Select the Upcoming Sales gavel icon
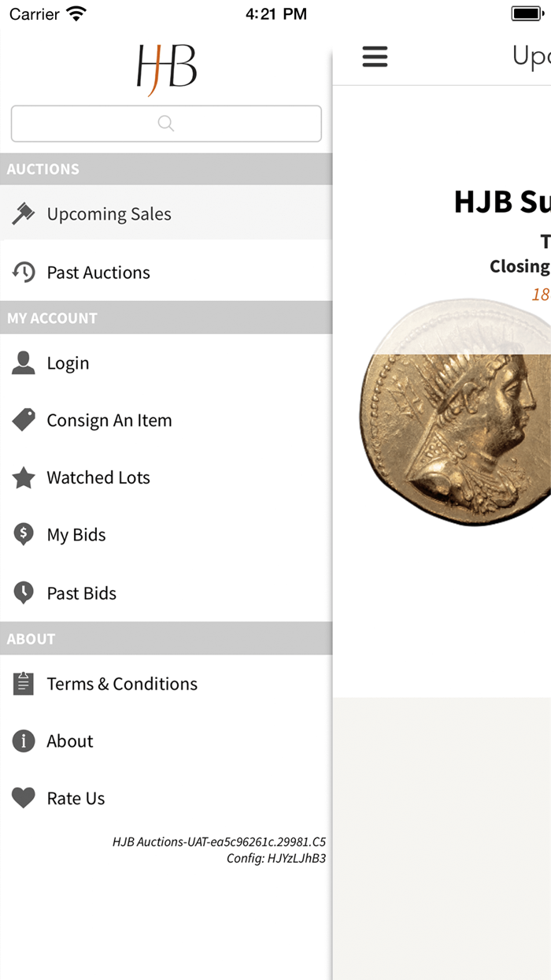The image size is (551, 980). pyautogui.click(x=23, y=213)
